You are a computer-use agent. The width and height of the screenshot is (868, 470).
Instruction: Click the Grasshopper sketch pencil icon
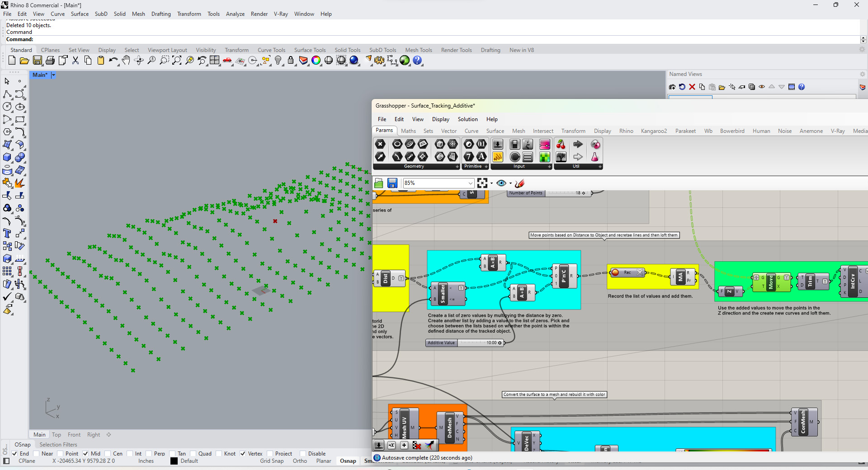(x=519, y=183)
